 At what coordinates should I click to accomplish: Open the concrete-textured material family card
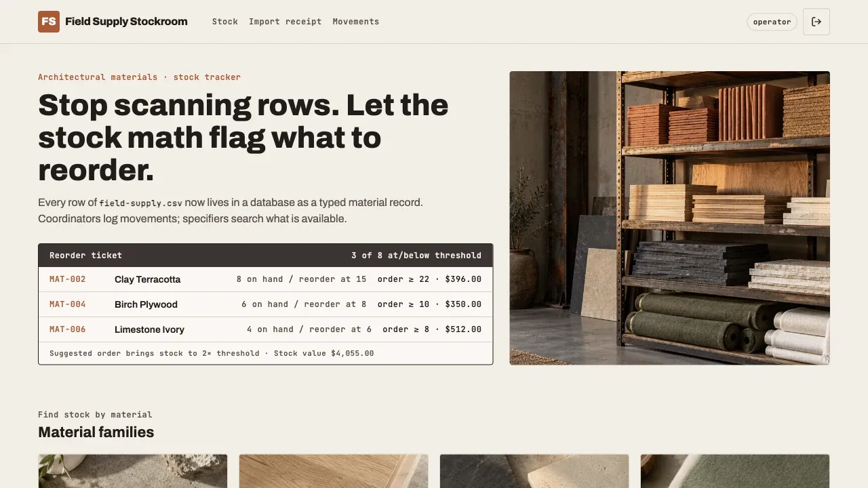click(133, 471)
